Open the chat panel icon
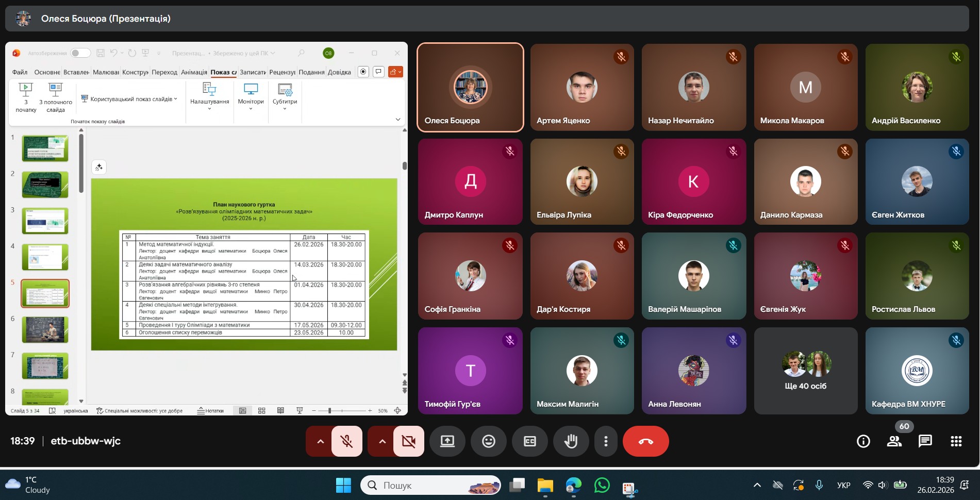 pyautogui.click(x=925, y=441)
